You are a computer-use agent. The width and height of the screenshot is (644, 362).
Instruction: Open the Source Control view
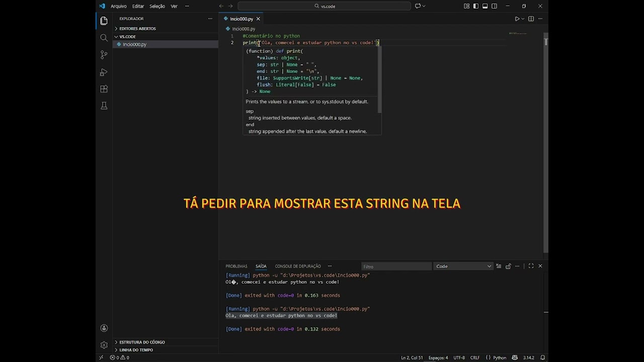(x=104, y=55)
